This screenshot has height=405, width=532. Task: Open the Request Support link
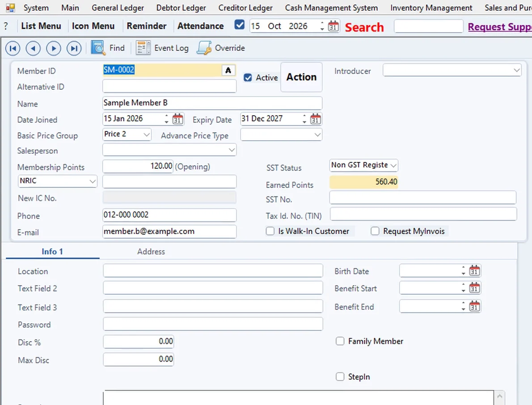(500, 27)
